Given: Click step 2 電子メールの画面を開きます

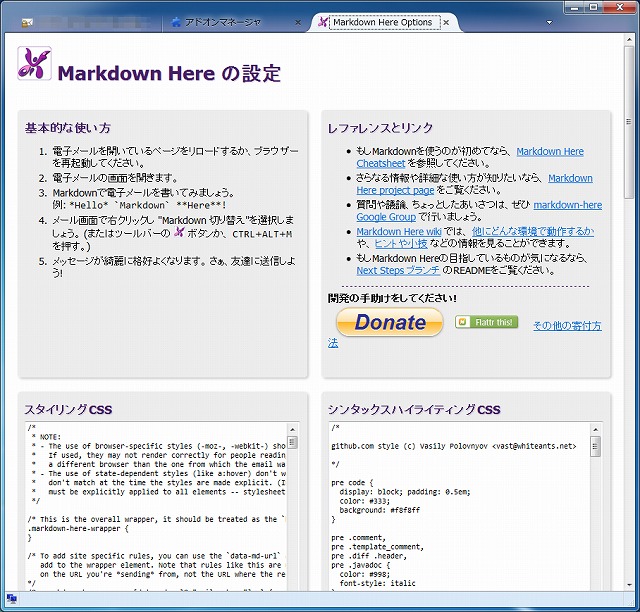Looking at the screenshot, I should (115, 178).
